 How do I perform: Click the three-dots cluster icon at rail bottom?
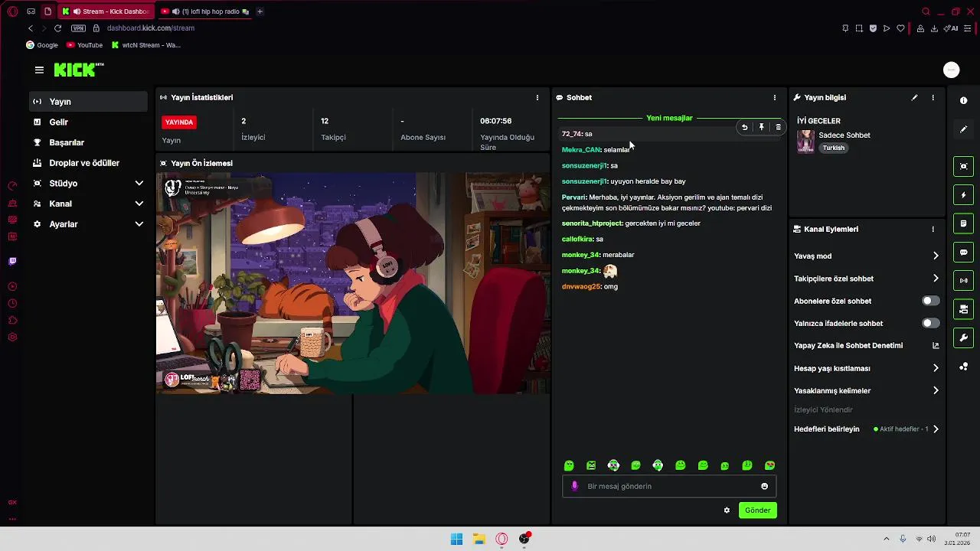click(963, 367)
